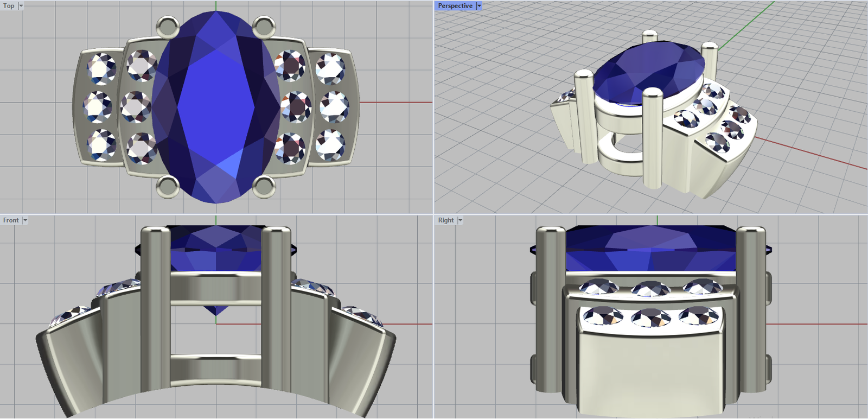Select the Right viewport title label
Image resolution: width=868 pixels, height=419 pixels.
coord(445,220)
